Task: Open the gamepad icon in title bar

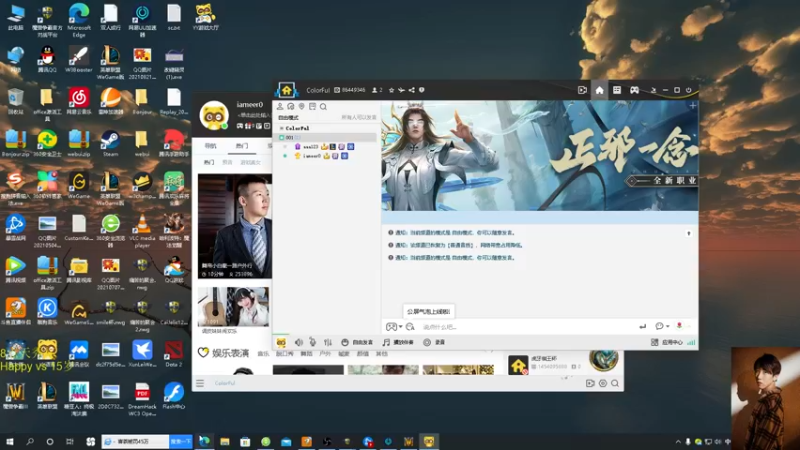Action: point(634,90)
